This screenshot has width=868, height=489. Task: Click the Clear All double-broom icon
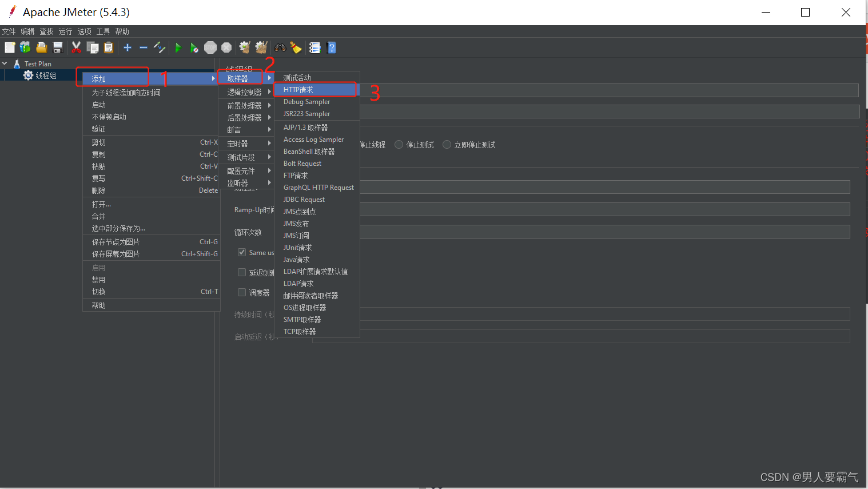click(x=261, y=47)
